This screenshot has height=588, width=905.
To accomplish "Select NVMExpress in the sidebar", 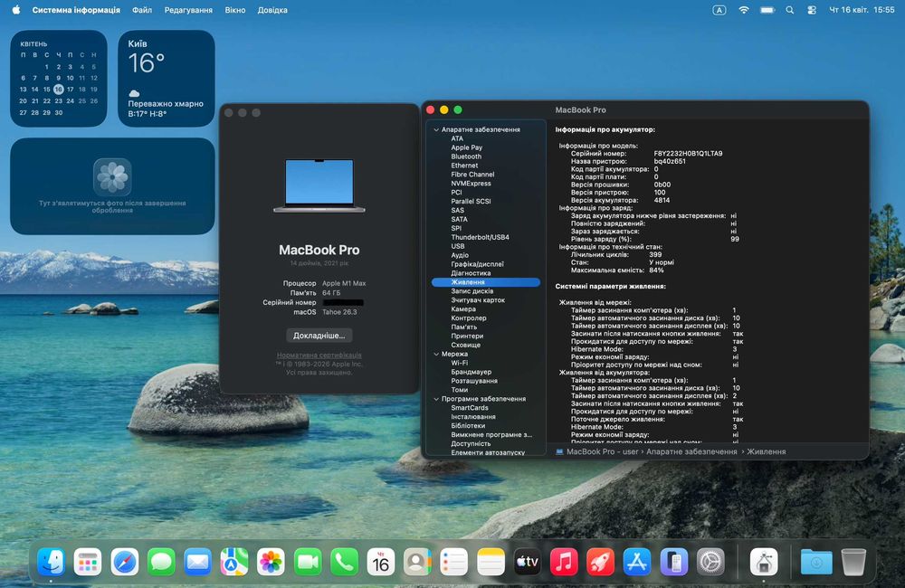I will (471, 184).
